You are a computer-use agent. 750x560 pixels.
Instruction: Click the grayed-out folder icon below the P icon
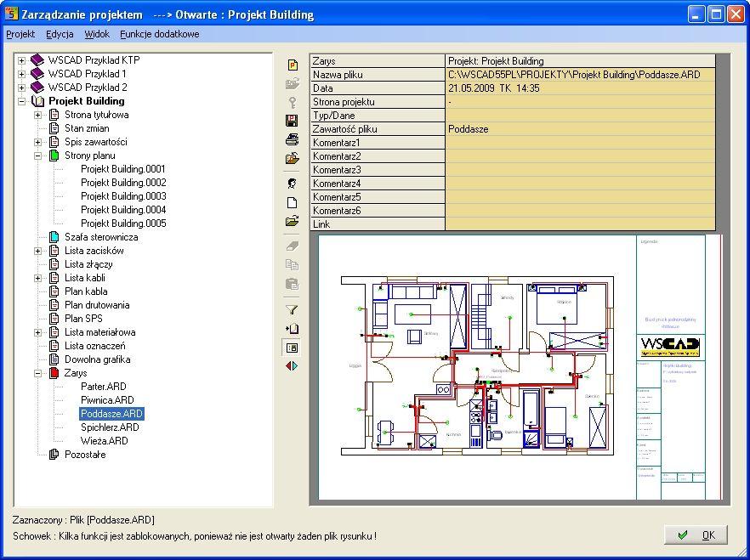293,83
